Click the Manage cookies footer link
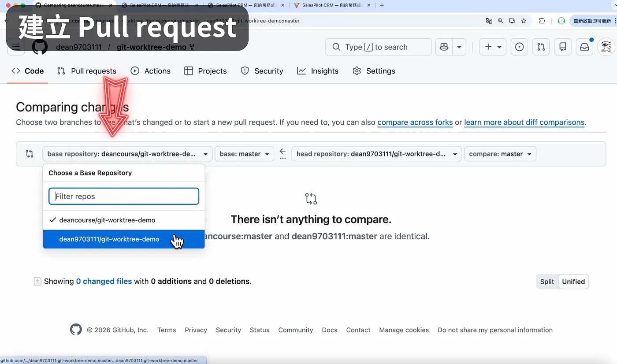Image resolution: width=617 pixels, height=364 pixels. tap(404, 330)
